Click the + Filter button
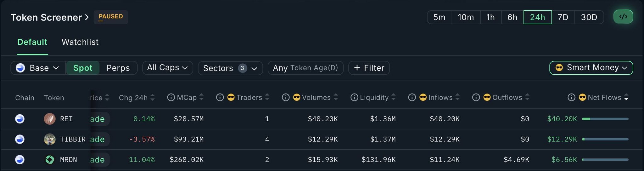Image resolution: width=644 pixels, height=171 pixels. [369, 68]
